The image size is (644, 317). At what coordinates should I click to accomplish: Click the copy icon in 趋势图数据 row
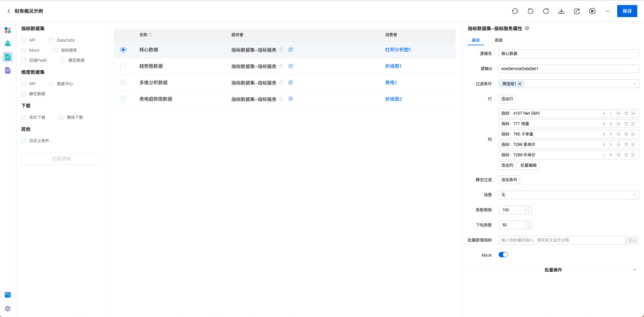coord(290,66)
